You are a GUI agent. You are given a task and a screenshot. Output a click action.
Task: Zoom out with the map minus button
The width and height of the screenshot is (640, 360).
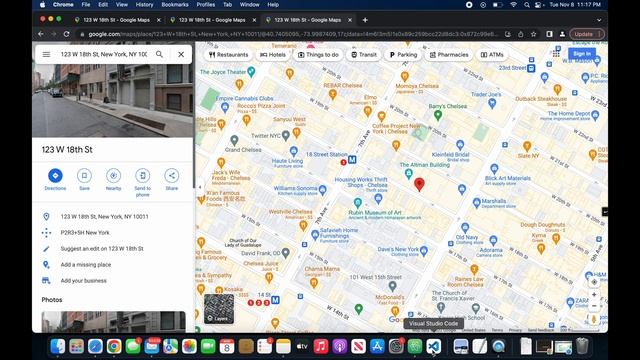point(594,306)
